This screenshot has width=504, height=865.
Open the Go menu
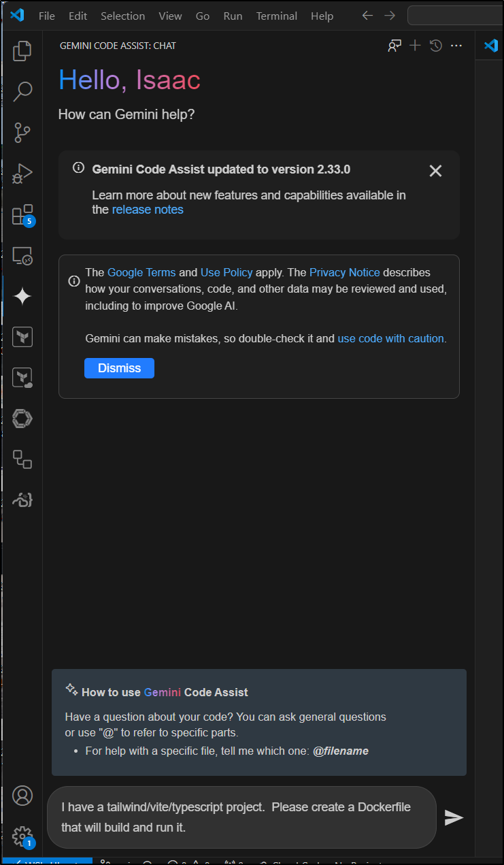[x=203, y=16]
